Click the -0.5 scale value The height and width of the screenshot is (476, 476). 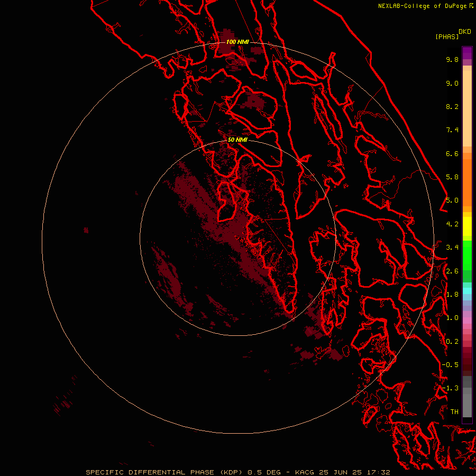[450, 365]
